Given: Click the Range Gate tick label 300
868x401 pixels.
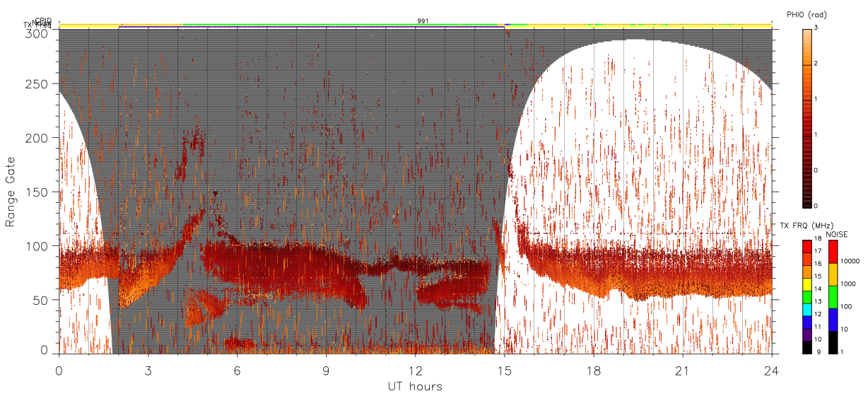Looking at the screenshot, I should coord(36,33).
